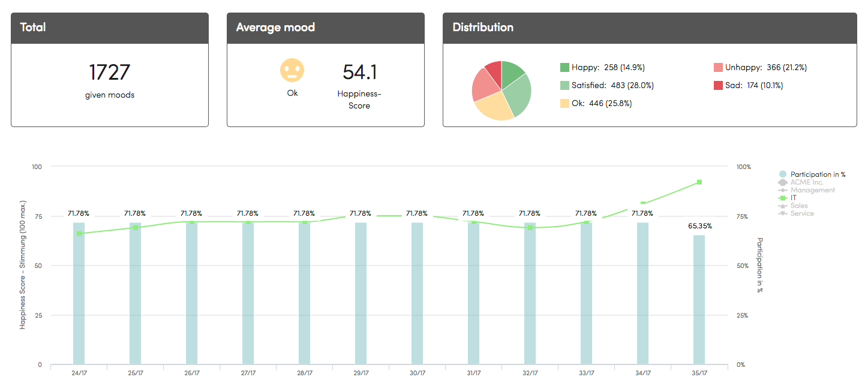Screen dimensions: 868x392
Task: Click 'Happy: 258 (14.9%)' text
Action: point(608,67)
